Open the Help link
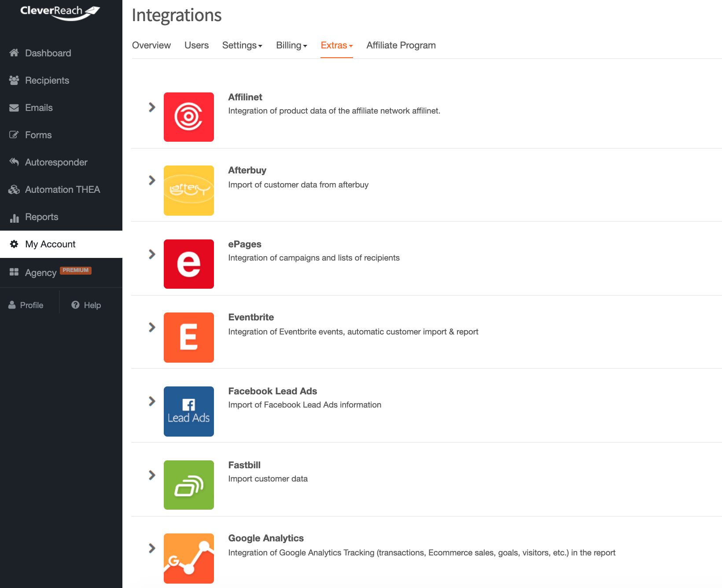This screenshot has width=722, height=588. coord(86,305)
